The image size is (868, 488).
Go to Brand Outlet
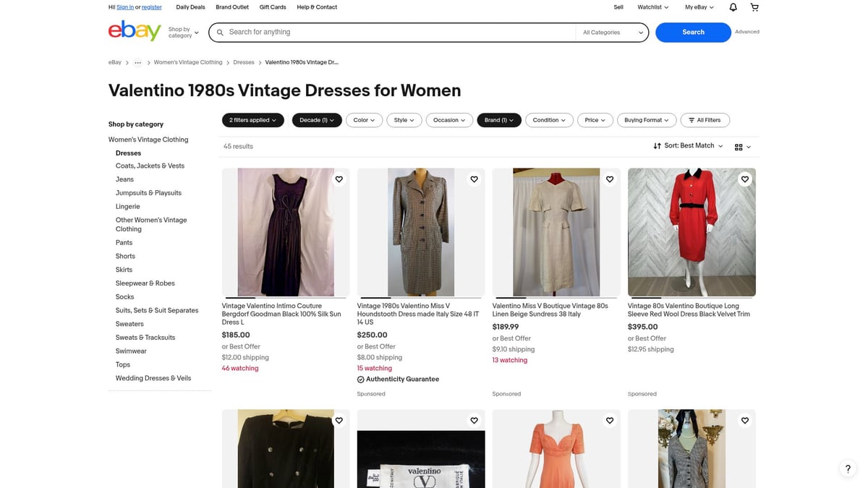tap(232, 7)
